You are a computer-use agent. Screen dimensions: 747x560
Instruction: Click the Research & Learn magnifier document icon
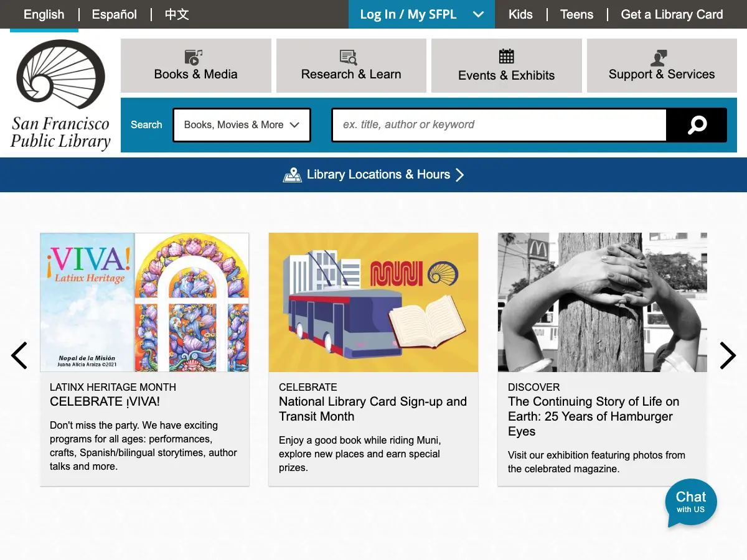pyautogui.click(x=349, y=57)
